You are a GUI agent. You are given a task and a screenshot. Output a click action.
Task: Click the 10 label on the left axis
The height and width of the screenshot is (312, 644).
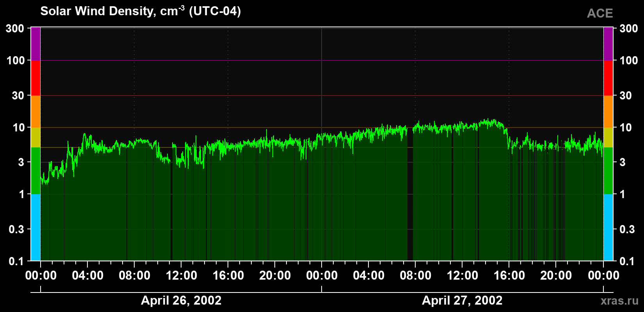18,128
